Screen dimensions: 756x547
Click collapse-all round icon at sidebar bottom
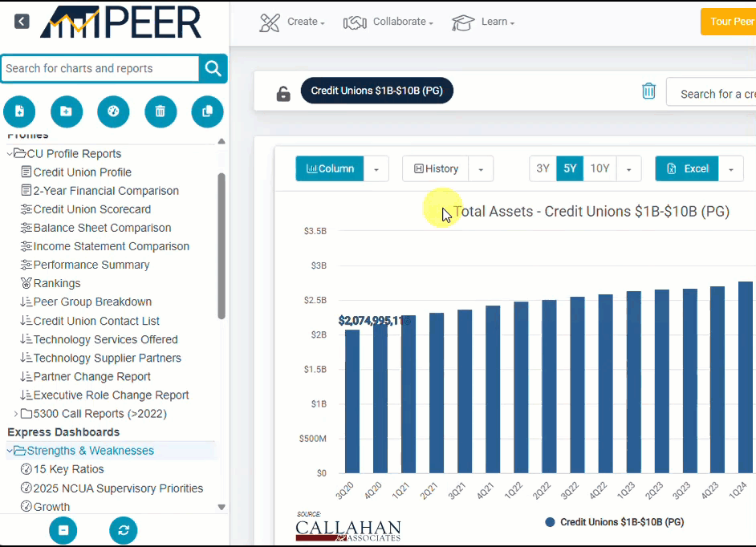click(x=63, y=530)
